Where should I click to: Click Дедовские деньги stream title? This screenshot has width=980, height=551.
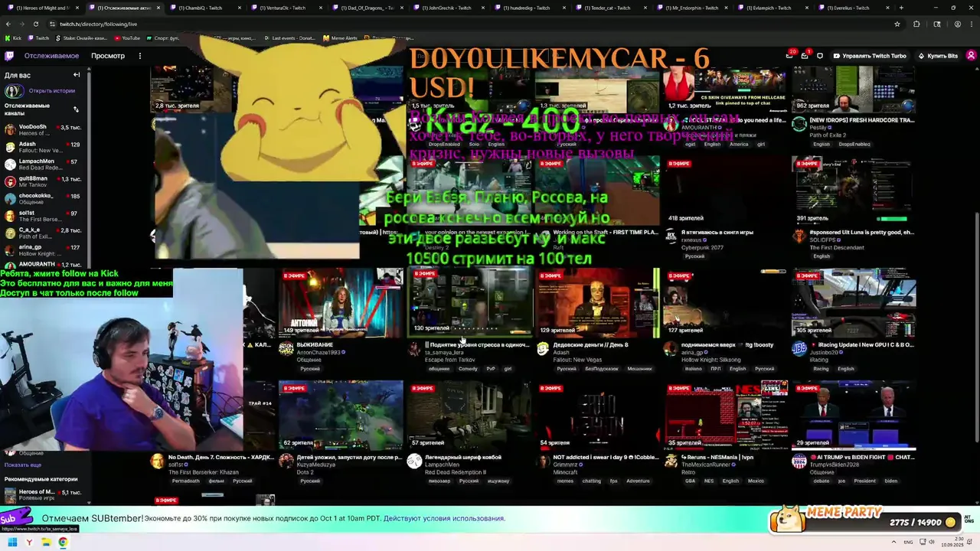(x=590, y=345)
